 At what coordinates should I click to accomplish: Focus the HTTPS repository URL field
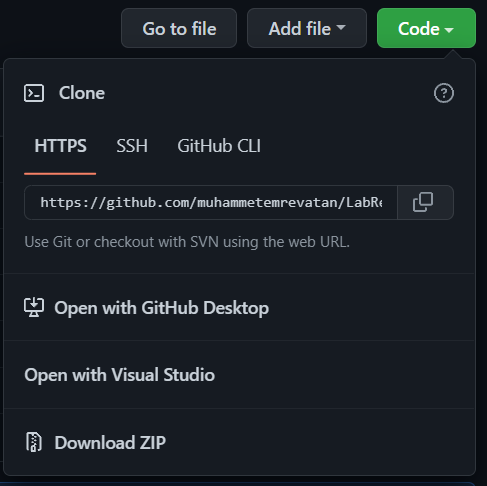pyautogui.click(x=211, y=202)
